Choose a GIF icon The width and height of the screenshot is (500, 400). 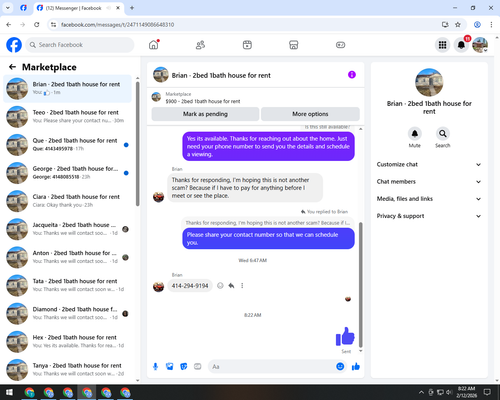(198, 367)
